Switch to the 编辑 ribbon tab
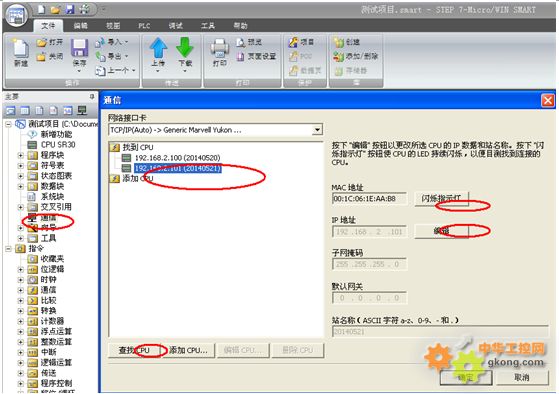Screen dimensions: 559x394 81,26
